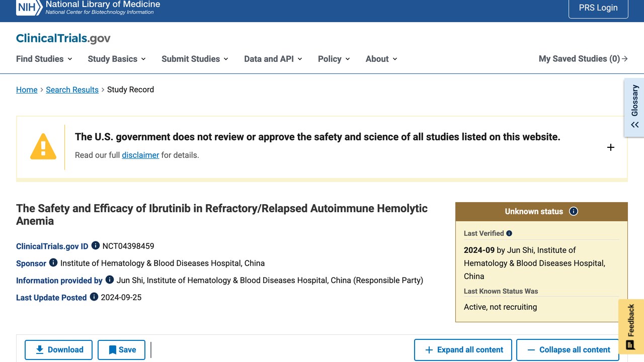644x362 pixels.
Task: Save this study
Action: point(121,350)
